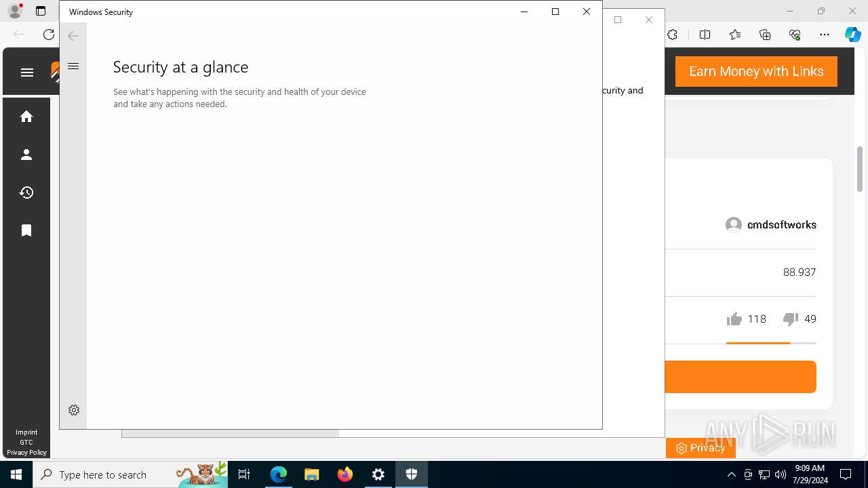The height and width of the screenshot is (488, 868).
Task: Open Edge collections icon
Action: point(765,35)
